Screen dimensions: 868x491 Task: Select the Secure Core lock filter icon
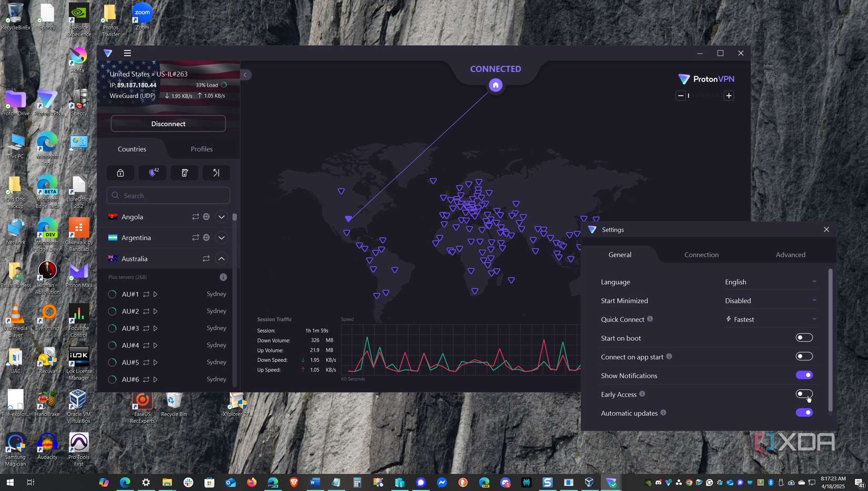pos(120,173)
